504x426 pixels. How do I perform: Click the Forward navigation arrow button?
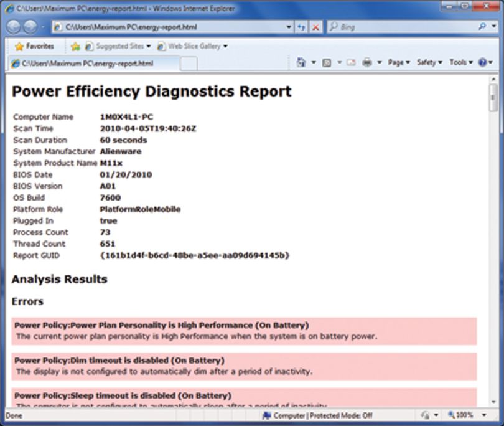(30, 27)
